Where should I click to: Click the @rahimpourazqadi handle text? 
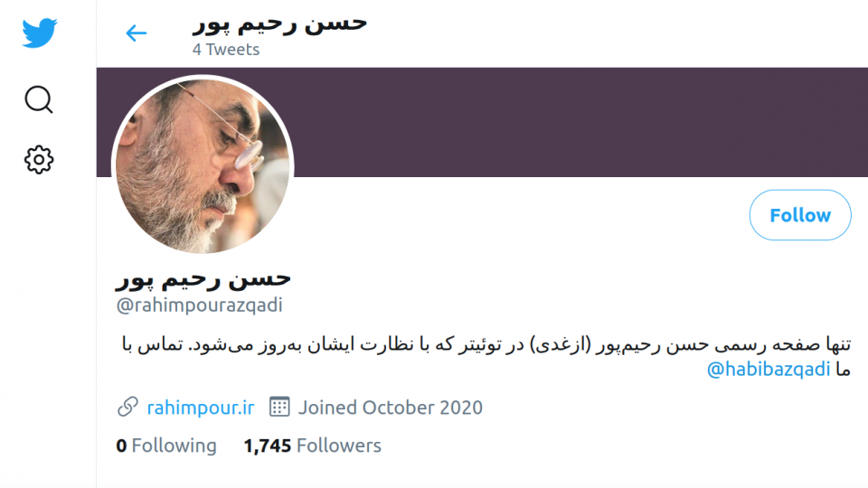click(x=199, y=305)
